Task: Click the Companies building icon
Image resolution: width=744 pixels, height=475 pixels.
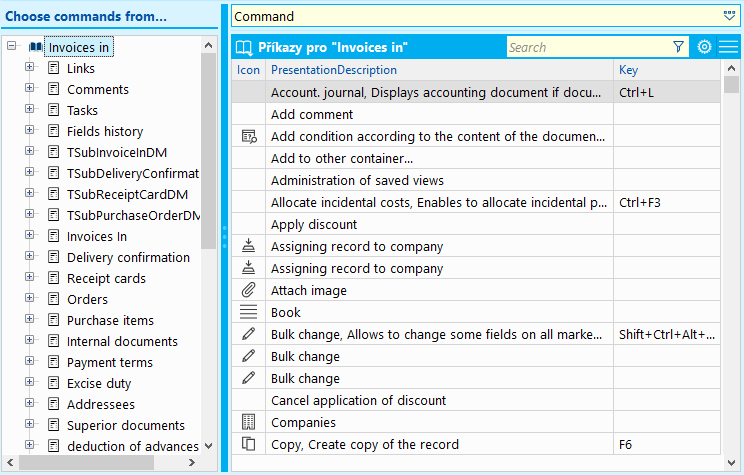Action: (249, 422)
